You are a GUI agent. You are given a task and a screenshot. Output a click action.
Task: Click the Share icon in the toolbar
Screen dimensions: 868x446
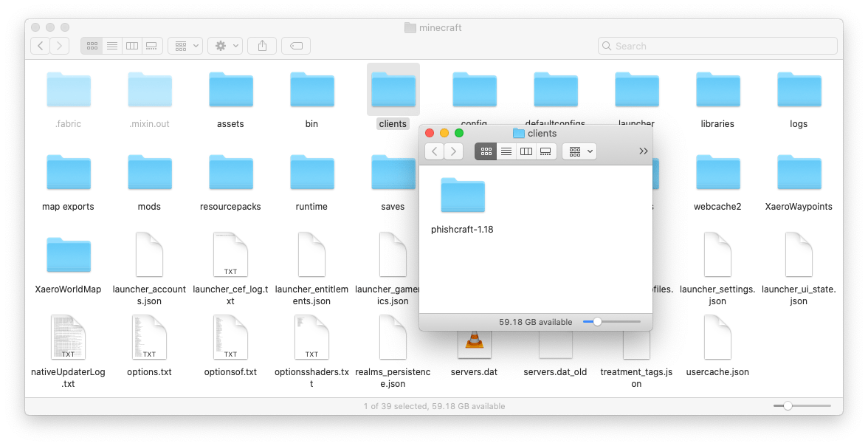(262, 45)
